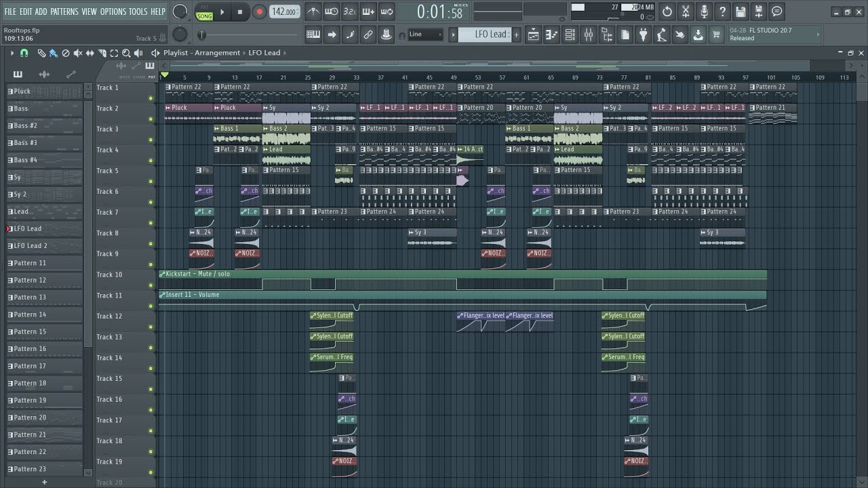868x488 pixels.
Task: Open the Channel rack view icon
Action: (x=570, y=35)
